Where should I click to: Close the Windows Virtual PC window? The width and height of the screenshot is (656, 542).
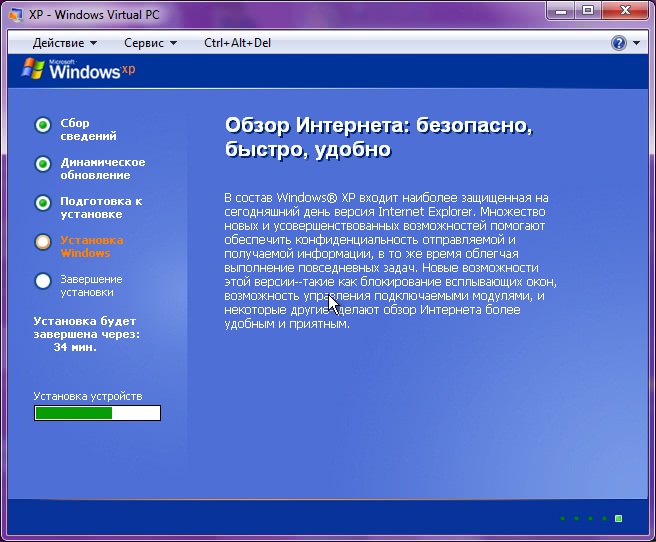pyautogui.click(x=625, y=11)
